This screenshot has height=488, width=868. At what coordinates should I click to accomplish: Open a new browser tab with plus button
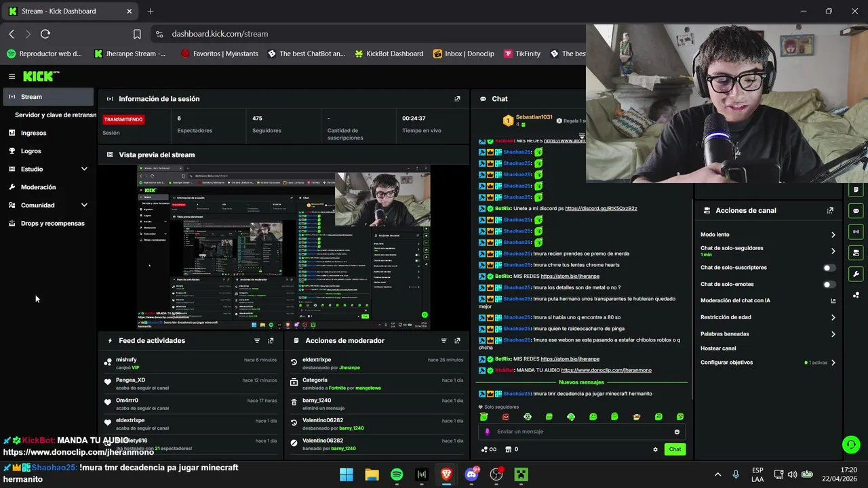(x=151, y=11)
